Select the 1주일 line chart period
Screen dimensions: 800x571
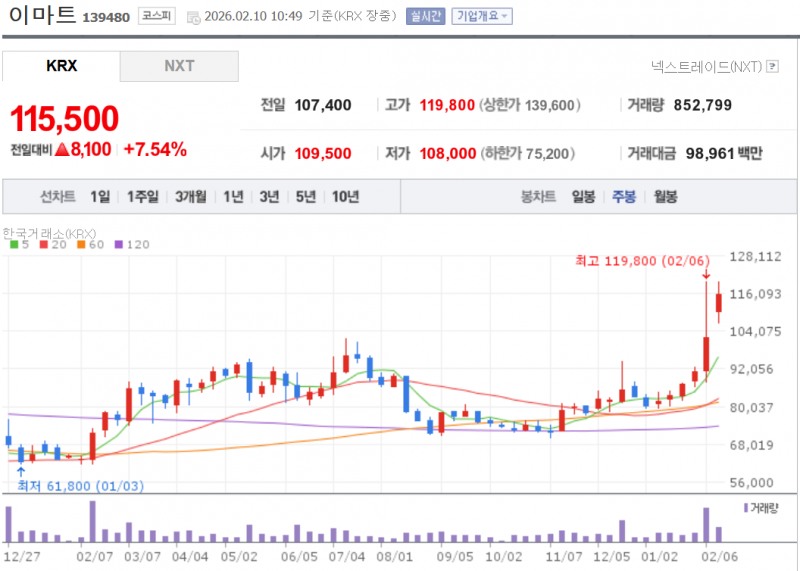142,196
